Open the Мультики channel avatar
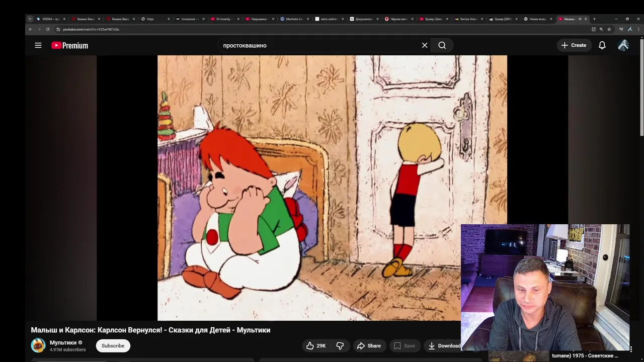 [38, 345]
